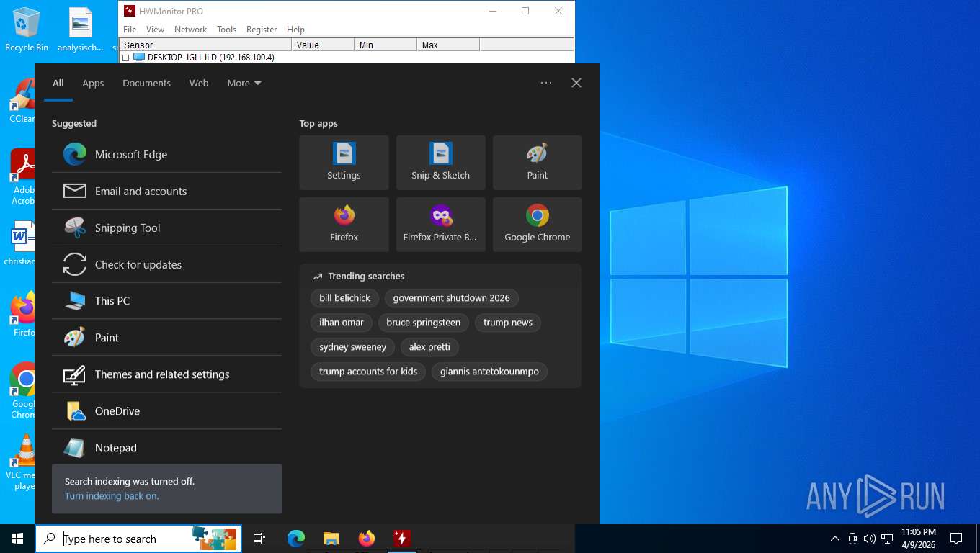
Task: Open OneDrive from suggestions
Action: [166, 411]
